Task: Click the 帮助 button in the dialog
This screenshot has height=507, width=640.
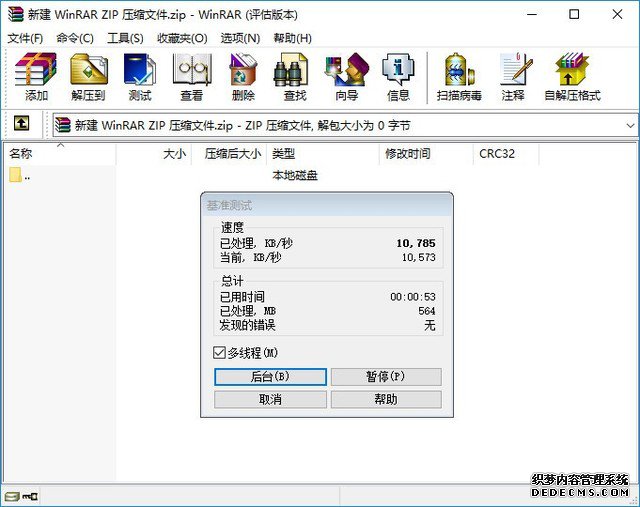Action: pos(386,399)
